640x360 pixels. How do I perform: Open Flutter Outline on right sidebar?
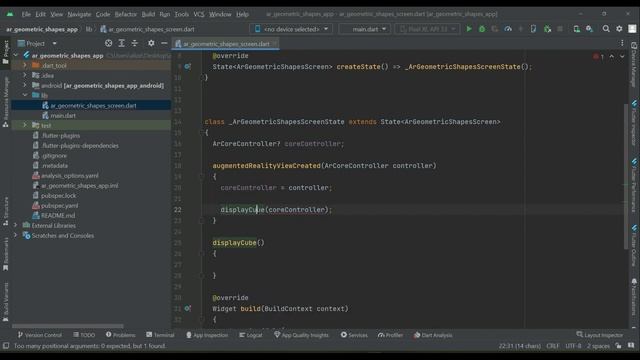pos(634,245)
